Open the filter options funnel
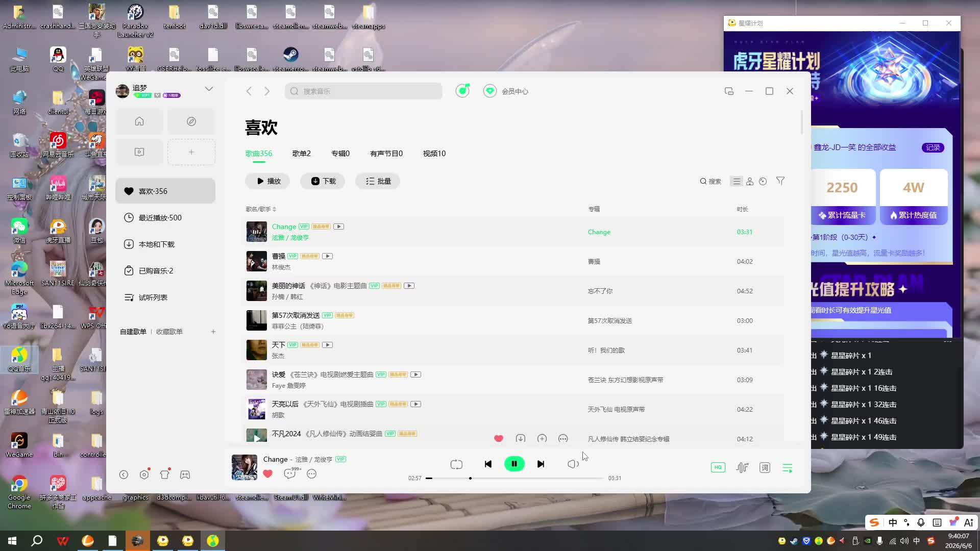Screen dimensions: 980x551 point(780,181)
